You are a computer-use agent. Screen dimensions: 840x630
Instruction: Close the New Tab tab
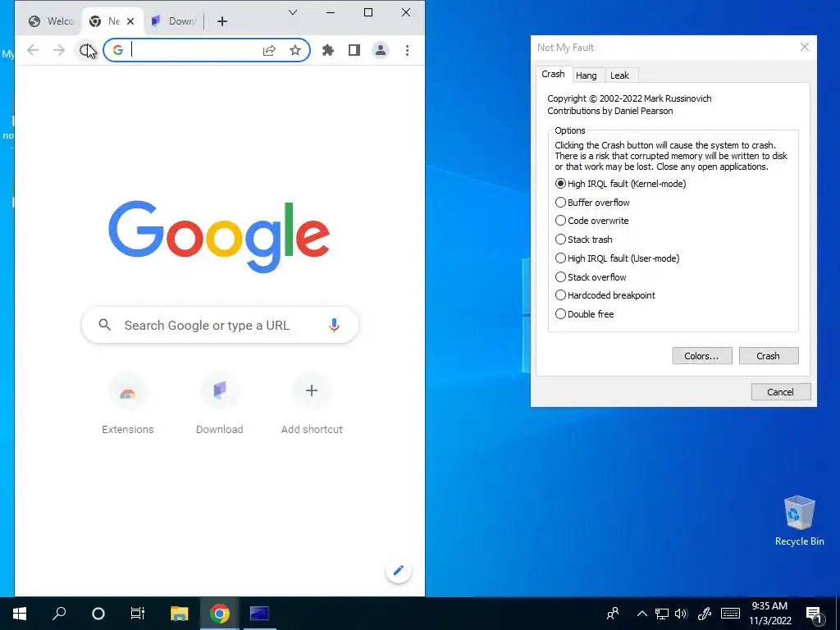[130, 21]
